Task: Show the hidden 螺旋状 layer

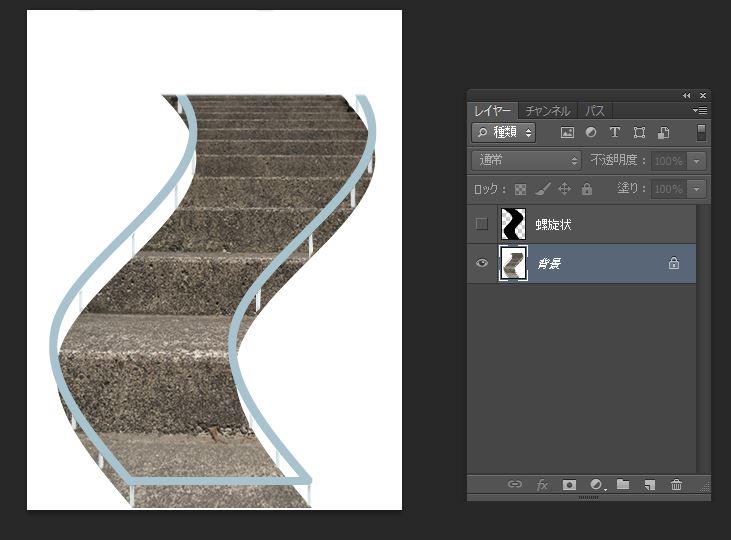Action: 482,224
